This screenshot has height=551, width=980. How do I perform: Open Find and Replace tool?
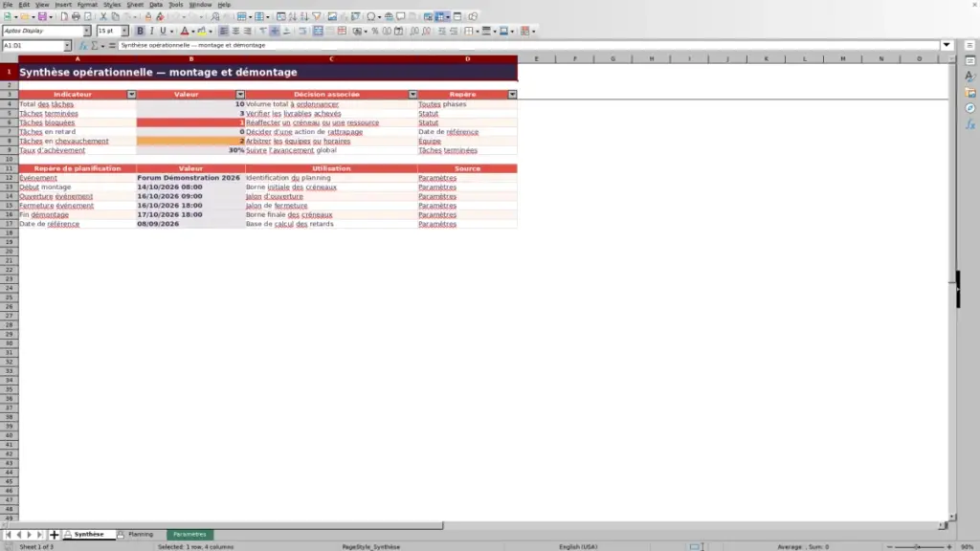tap(215, 17)
